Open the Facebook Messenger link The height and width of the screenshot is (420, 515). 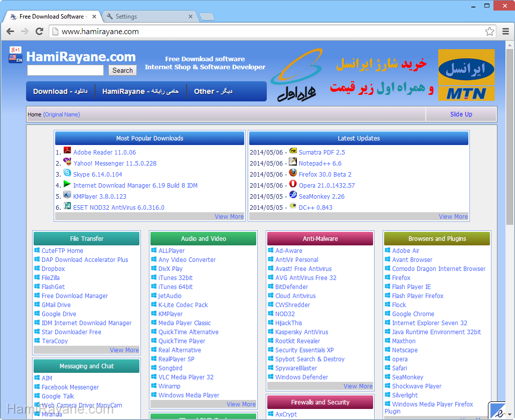70,387
